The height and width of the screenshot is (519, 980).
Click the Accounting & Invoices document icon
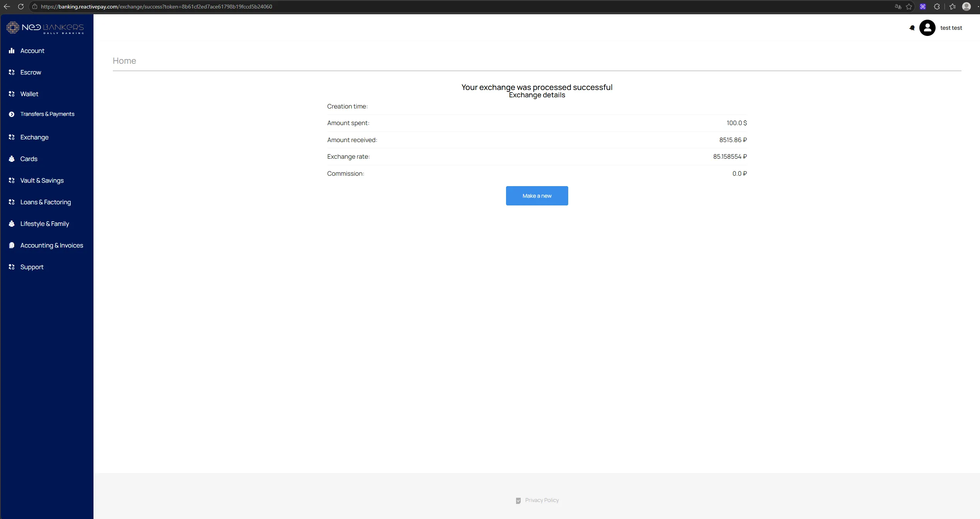pyautogui.click(x=12, y=245)
